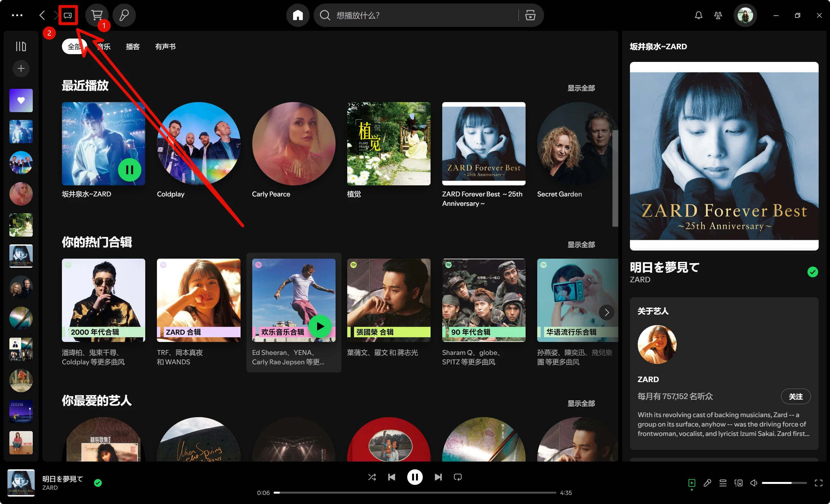Pause 坂井泉水~ZARD with the green cover button

click(129, 170)
